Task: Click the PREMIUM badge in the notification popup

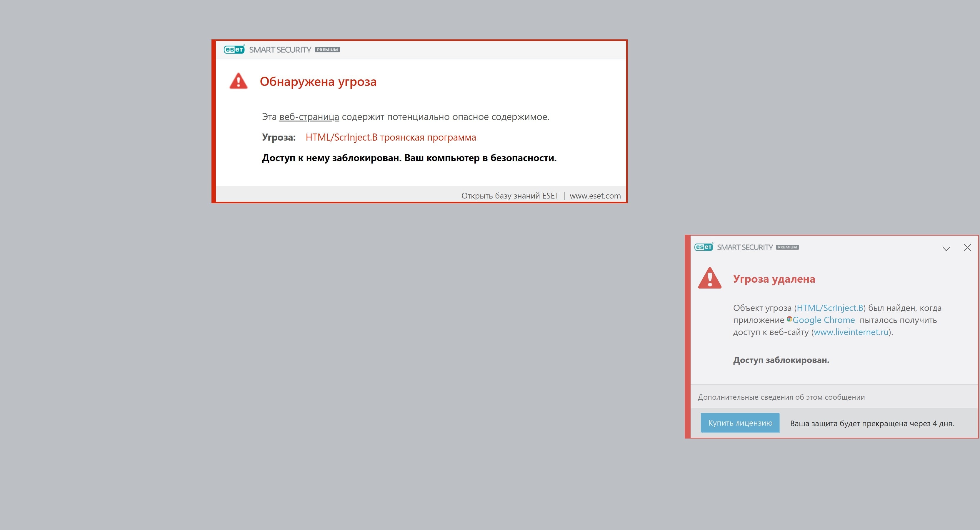Action: tap(787, 247)
